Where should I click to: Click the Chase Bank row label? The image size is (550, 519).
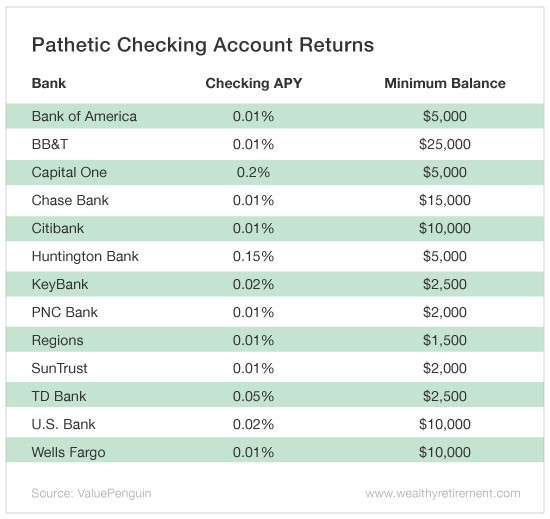pos(70,200)
